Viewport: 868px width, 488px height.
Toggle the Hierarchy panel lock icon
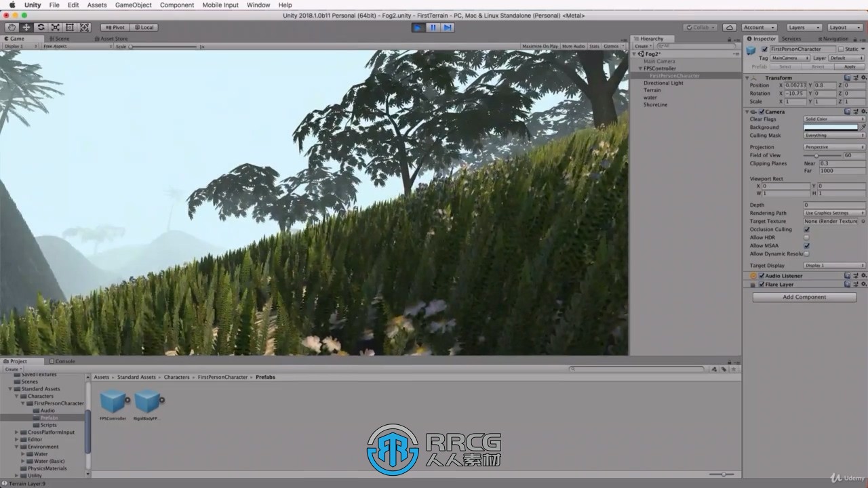pos(731,39)
